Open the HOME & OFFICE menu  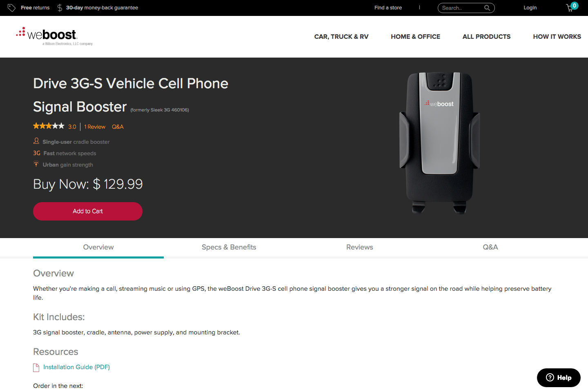click(x=415, y=36)
